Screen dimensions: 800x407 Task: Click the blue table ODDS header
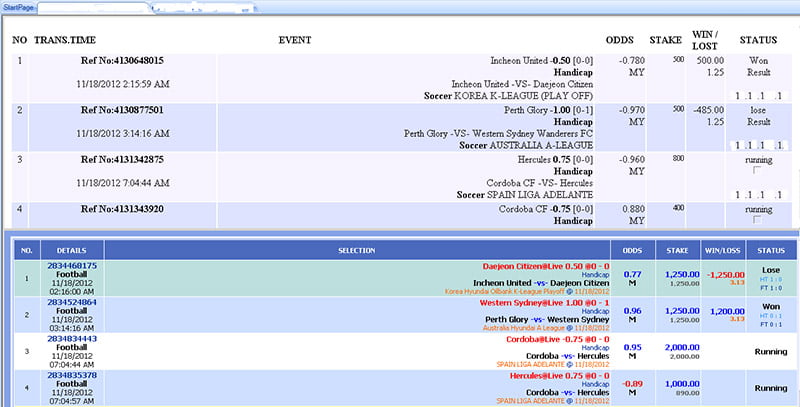(x=633, y=250)
